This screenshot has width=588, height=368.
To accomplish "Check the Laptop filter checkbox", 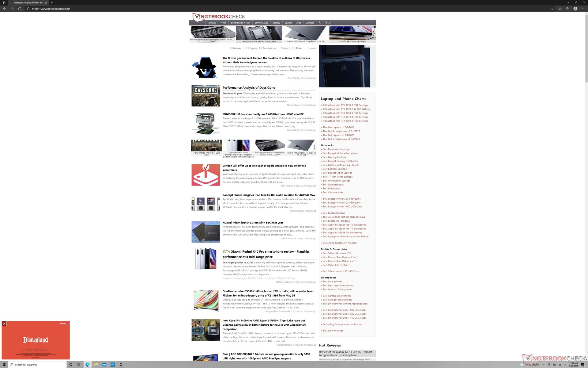I will pos(247,48).
